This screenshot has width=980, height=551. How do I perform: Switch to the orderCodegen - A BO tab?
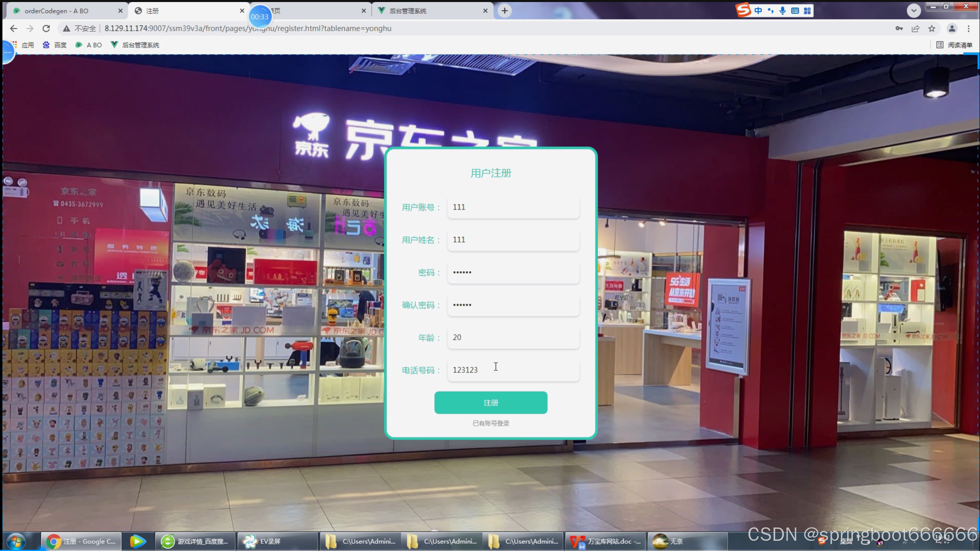pos(57,11)
